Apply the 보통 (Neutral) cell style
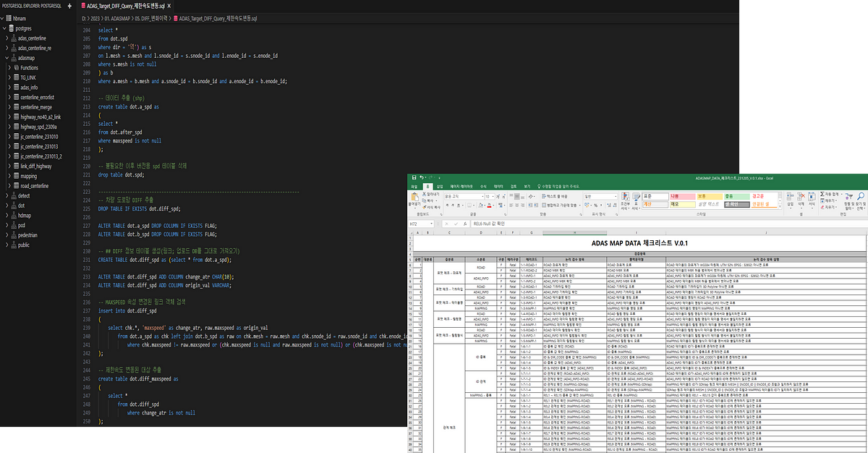868x453 pixels. 710,196
